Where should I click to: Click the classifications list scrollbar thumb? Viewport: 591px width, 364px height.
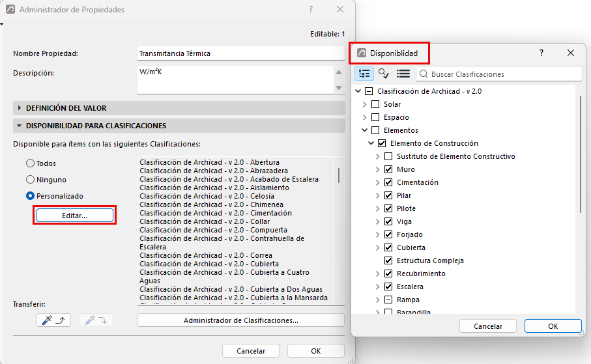point(339,175)
